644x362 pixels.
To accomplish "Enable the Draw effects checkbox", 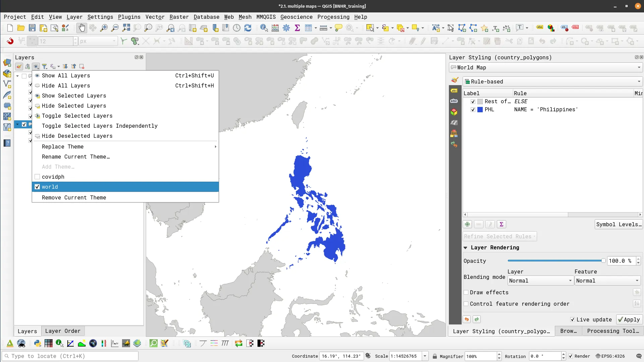I will pyautogui.click(x=466, y=292).
